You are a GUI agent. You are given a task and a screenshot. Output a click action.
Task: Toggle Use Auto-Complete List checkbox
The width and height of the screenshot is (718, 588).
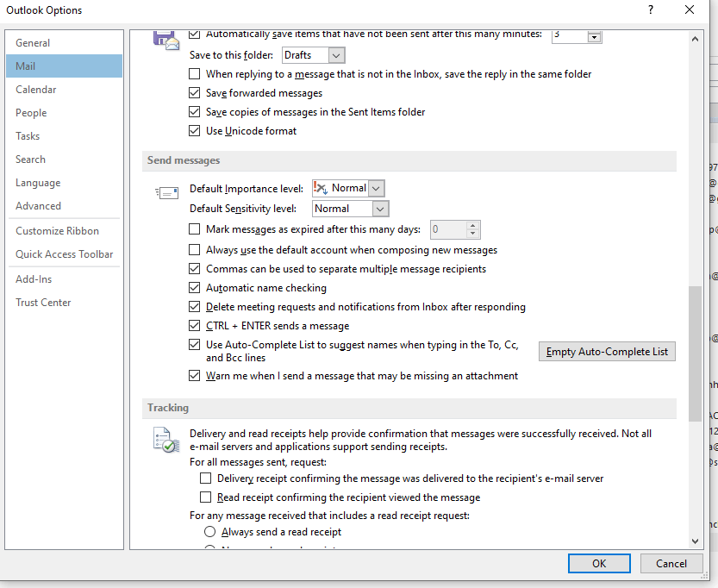click(x=195, y=344)
